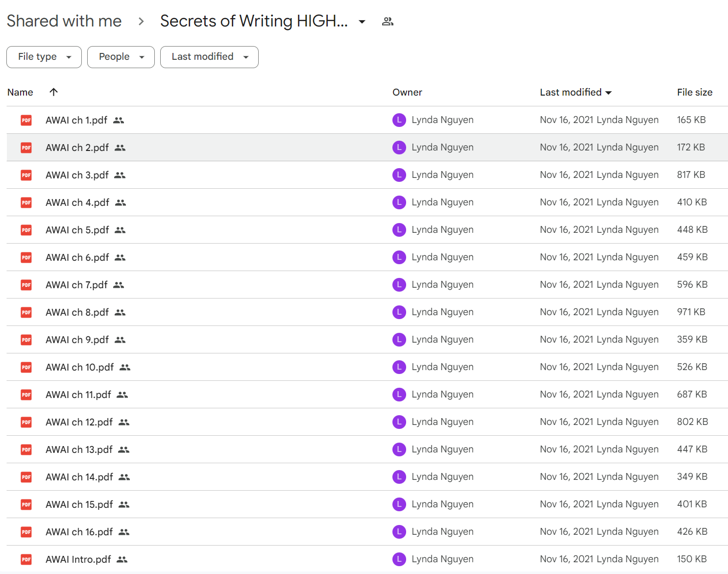
Task: Expand the Secrets of Writing folder menu arrow
Action: click(362, 22)
